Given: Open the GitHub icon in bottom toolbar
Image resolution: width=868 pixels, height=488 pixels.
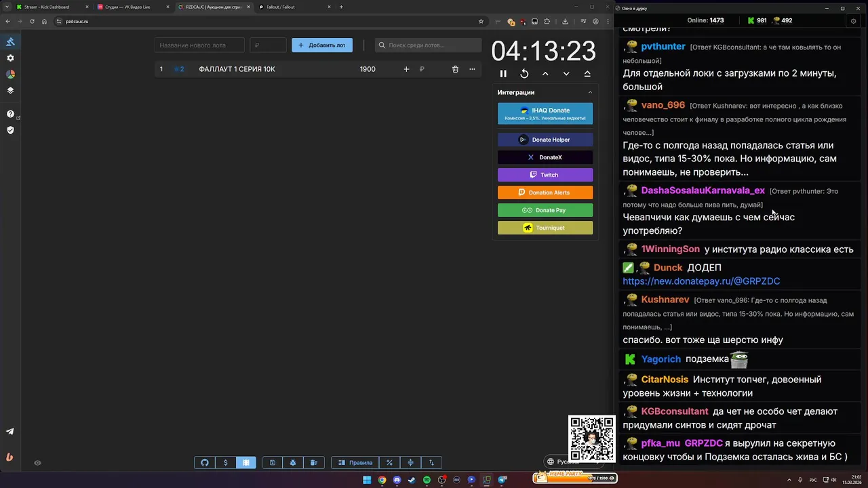Looking at the screenshot, I should coord(205,463).
